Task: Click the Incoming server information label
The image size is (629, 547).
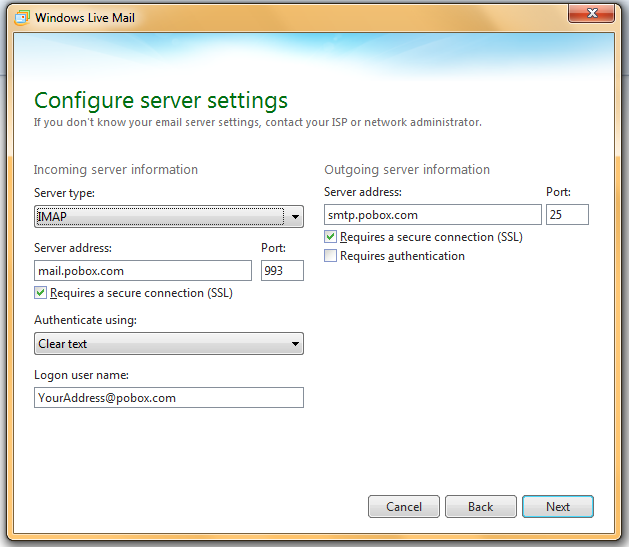Action: click(116, 170)
